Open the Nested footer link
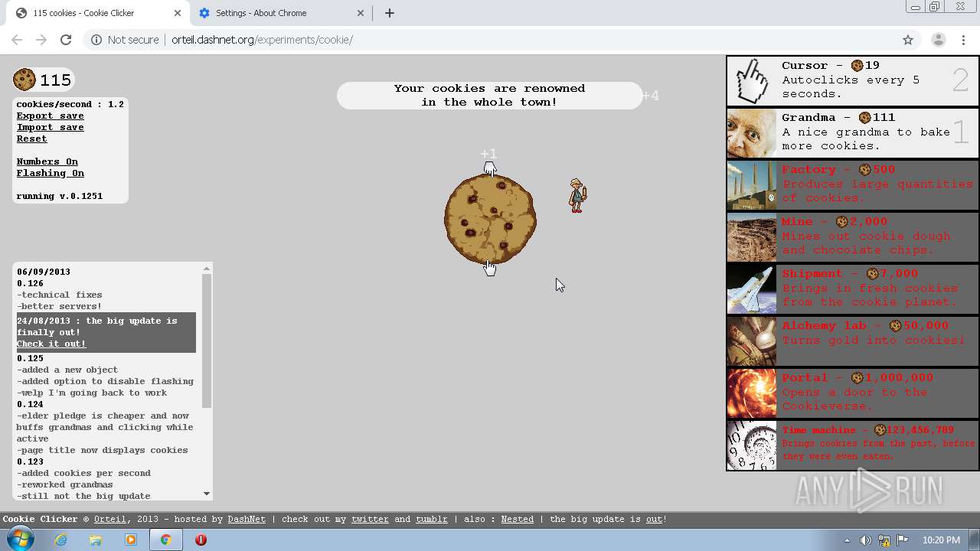This screenshot has width=980, height=551. (x=518, y=519)
